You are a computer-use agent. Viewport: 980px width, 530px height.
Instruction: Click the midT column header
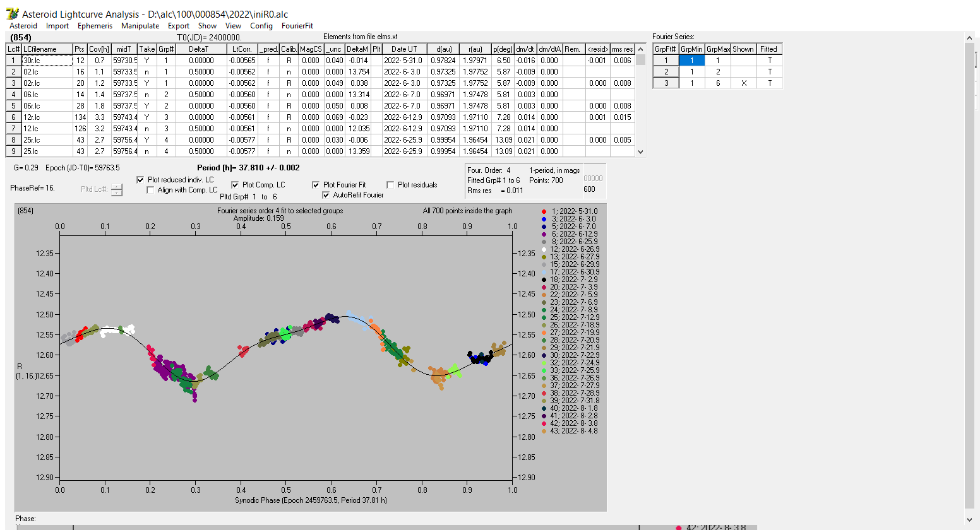124,49
